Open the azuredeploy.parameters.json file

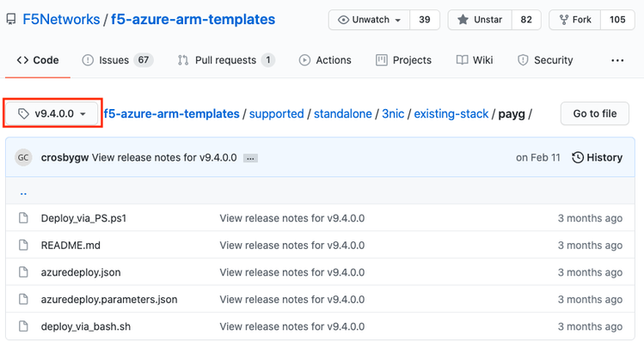tap(109, 300)
